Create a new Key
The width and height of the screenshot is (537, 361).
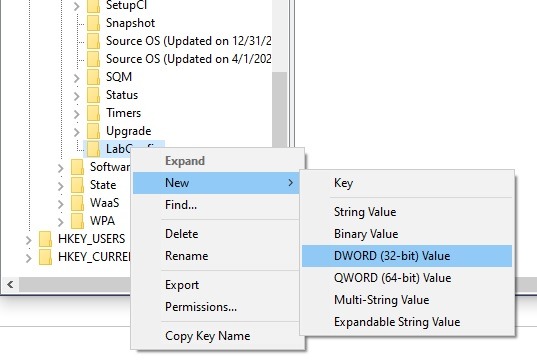(x=407, y=183)
